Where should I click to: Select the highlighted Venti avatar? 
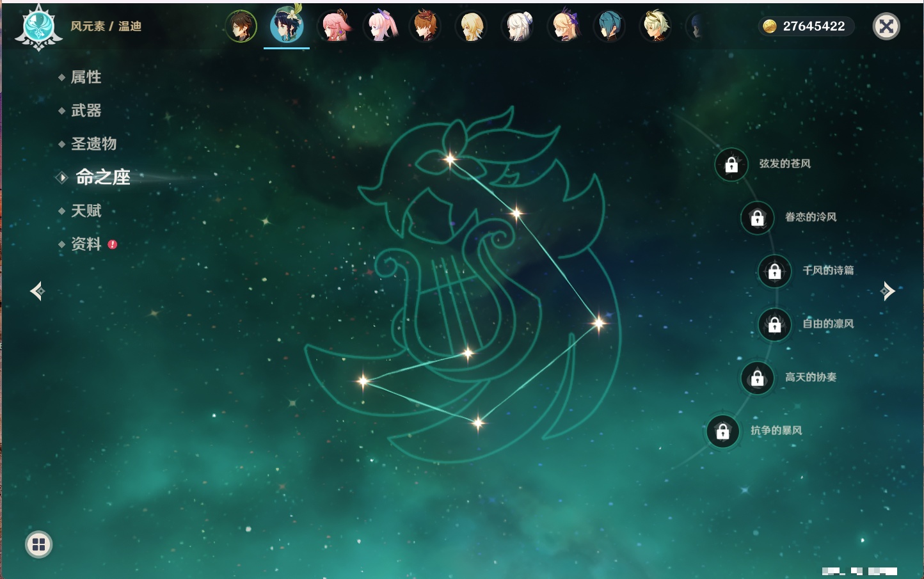coord(287,26)
